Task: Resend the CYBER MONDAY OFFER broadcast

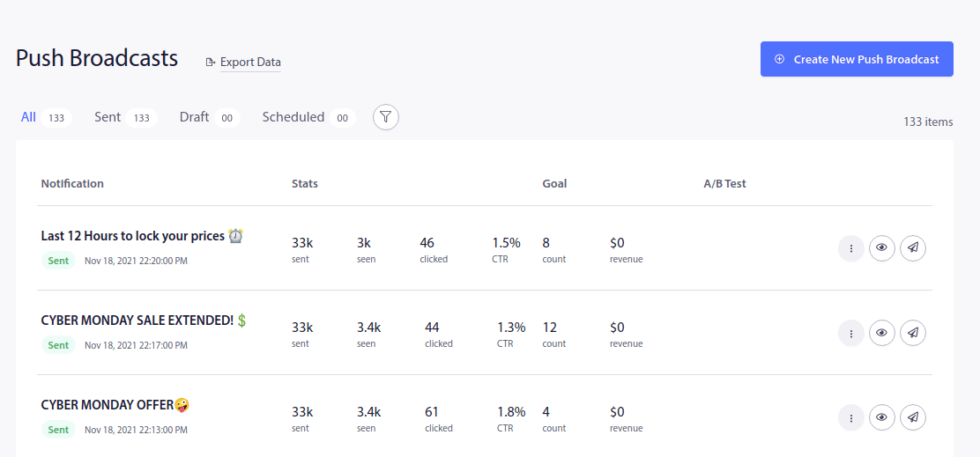Action: (912, 417)
